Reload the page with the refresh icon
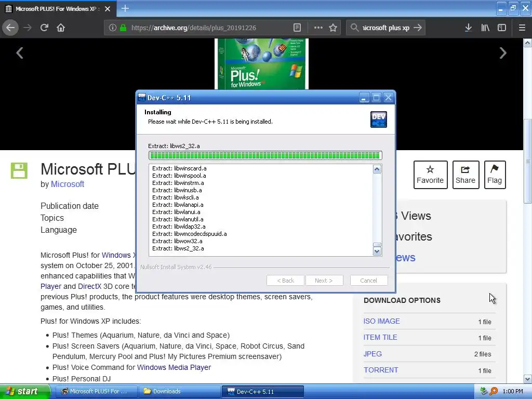 click(x=44, y=28)
